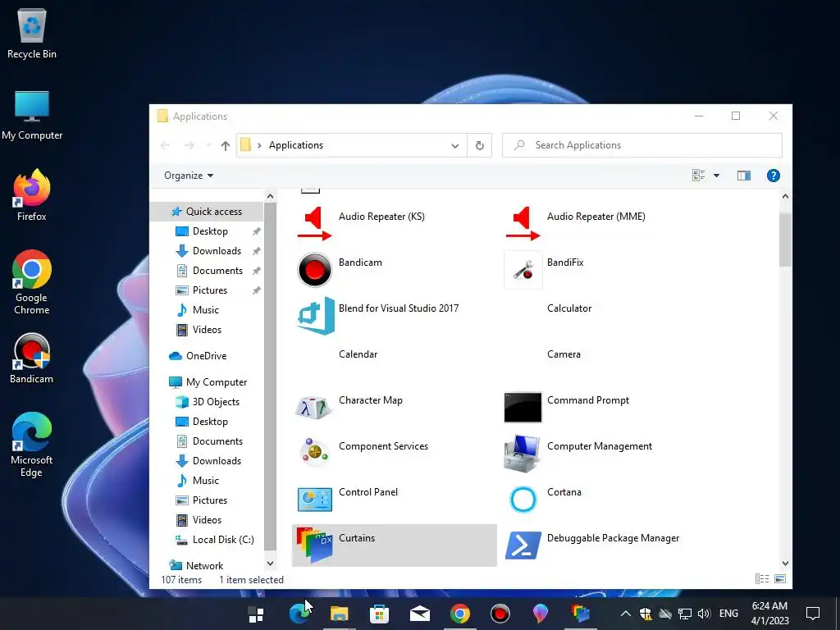Viewport: 840px width, 630px height.
Task: Open the Firefox desktop shortcut
Action: 32,195
